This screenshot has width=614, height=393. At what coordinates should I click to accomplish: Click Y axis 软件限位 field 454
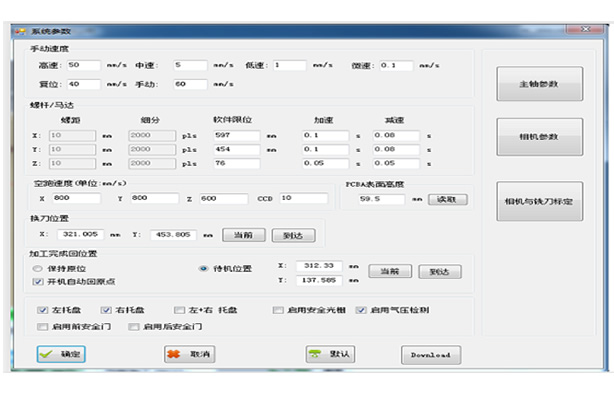(x=237, y=150)
